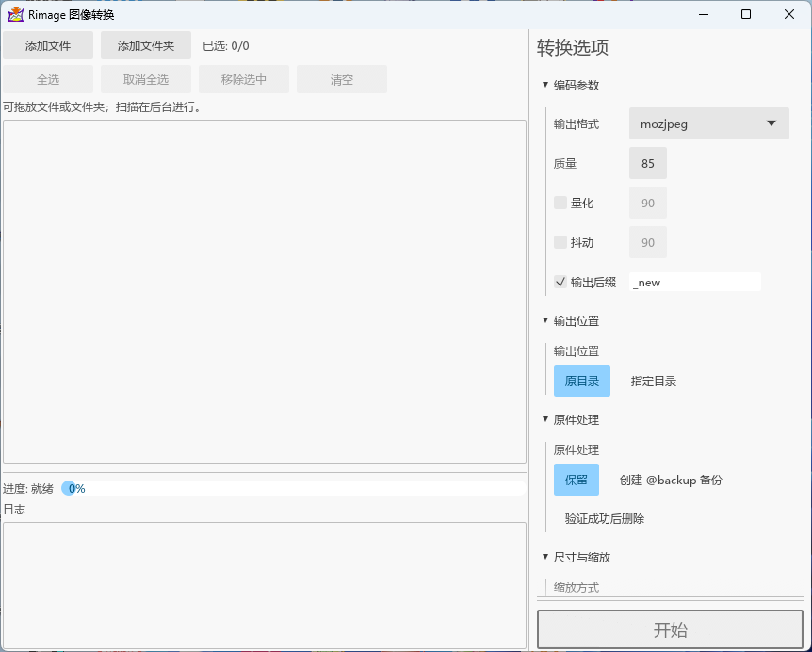Select 创建 @backup 备份 option
Image resolution: width=812 pixels, height=652 pixels.
pyautogui.click(x=671, y=481)
